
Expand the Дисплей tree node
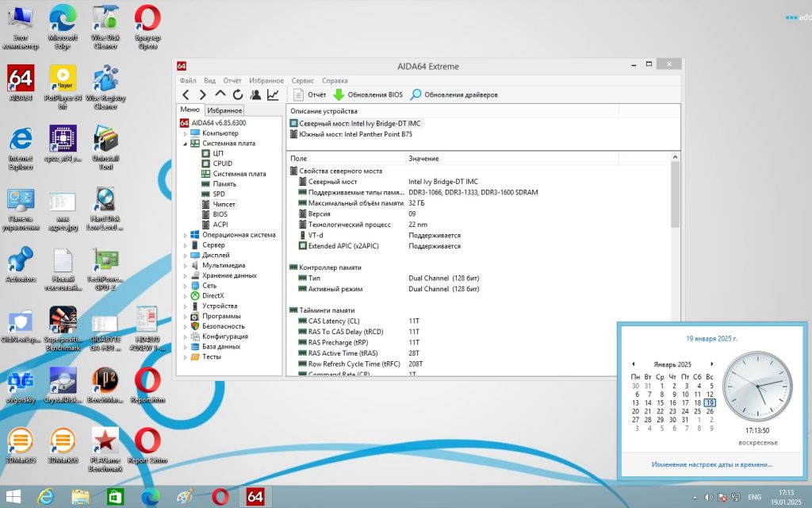185,255
